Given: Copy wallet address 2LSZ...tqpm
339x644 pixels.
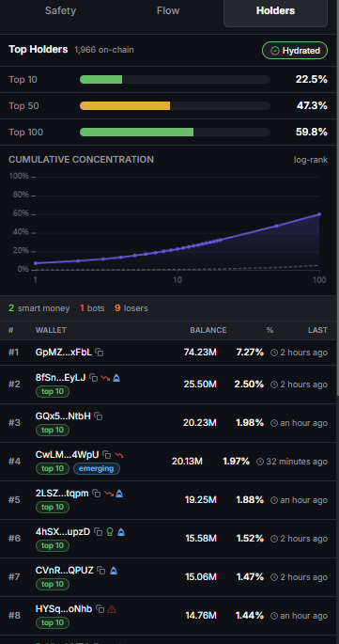Looking at the screenshot, I should tap(97, 494).
